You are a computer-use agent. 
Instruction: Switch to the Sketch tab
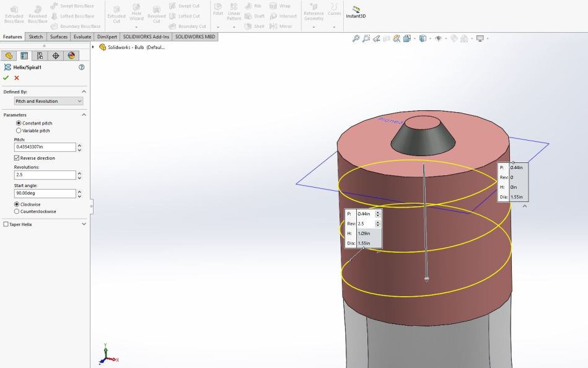pyautogui.click(x=36, y=37)
